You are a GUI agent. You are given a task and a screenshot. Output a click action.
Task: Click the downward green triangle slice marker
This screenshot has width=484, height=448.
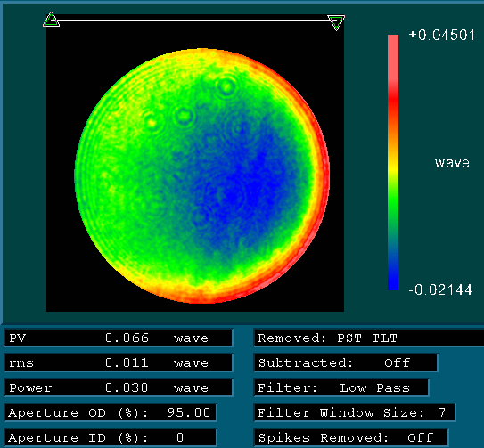point(336,22)
